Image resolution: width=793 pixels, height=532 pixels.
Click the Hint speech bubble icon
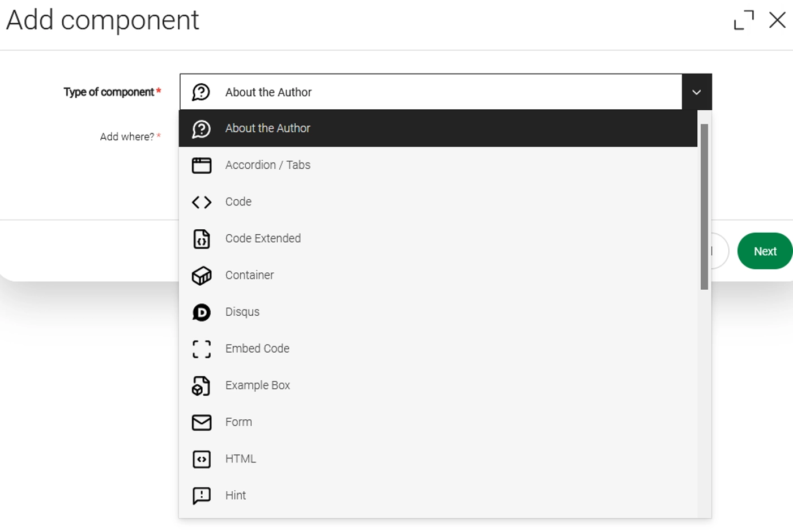pos(201,496)
